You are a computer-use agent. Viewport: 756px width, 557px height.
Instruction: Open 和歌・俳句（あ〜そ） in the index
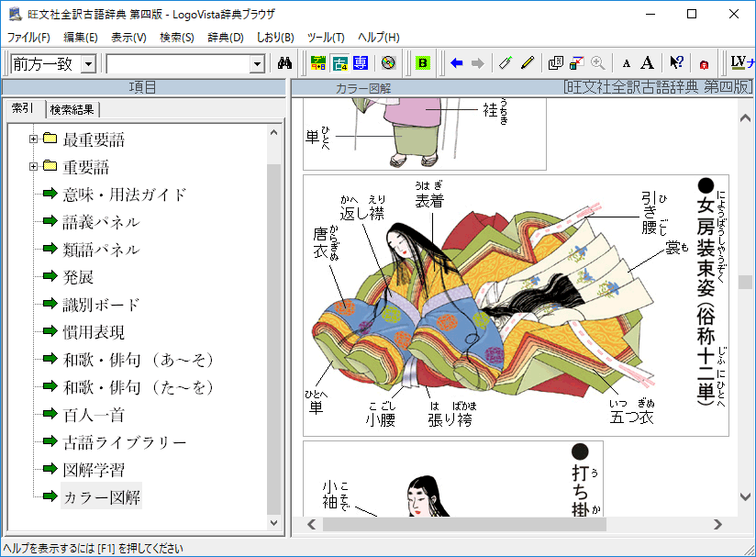(139, 360)
